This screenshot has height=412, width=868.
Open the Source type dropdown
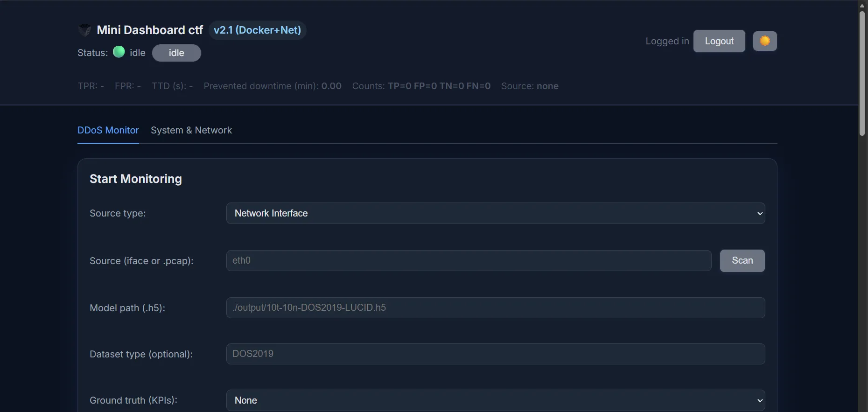(x=495, y=213)
